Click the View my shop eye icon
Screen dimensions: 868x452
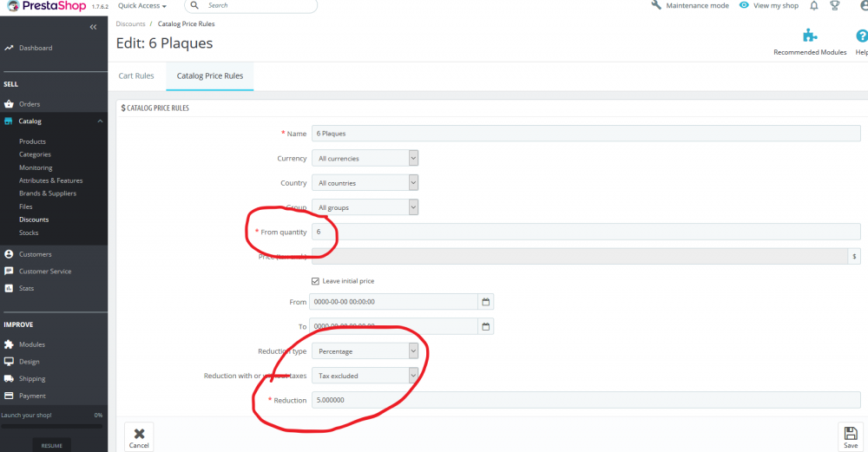[744, 5]
